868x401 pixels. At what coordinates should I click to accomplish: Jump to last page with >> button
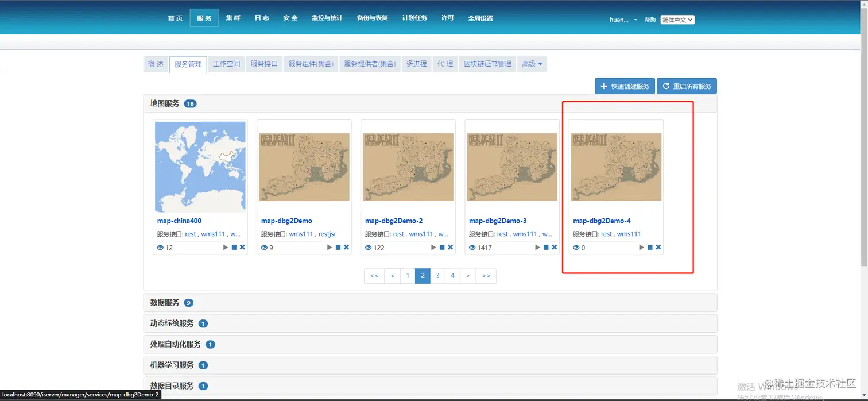(486, 276)
